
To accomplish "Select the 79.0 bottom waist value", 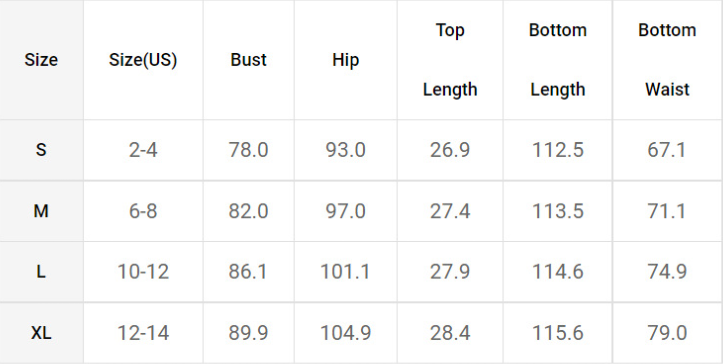I will (x=667, y=333).
